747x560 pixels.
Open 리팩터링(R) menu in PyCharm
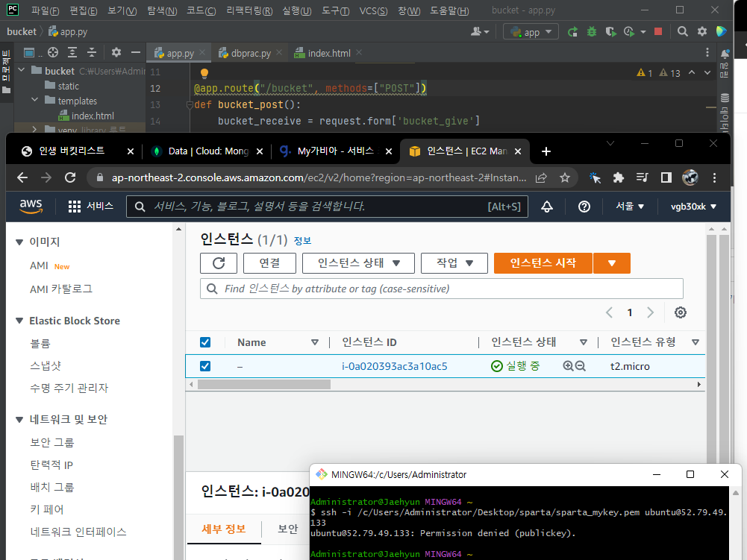click(250, 10)
